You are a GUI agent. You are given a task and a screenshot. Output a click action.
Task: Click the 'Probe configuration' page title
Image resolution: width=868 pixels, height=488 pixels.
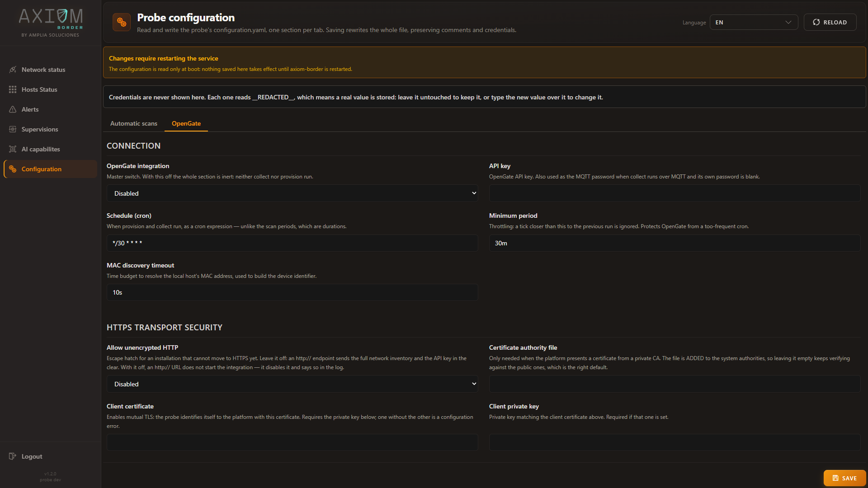point(186,18)
